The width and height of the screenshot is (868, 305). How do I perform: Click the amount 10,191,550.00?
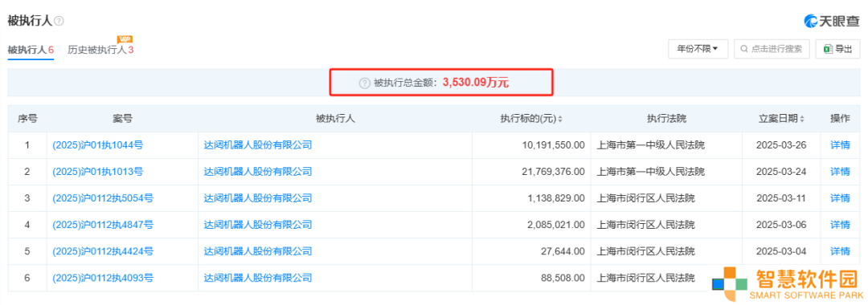tap(553, 145)
